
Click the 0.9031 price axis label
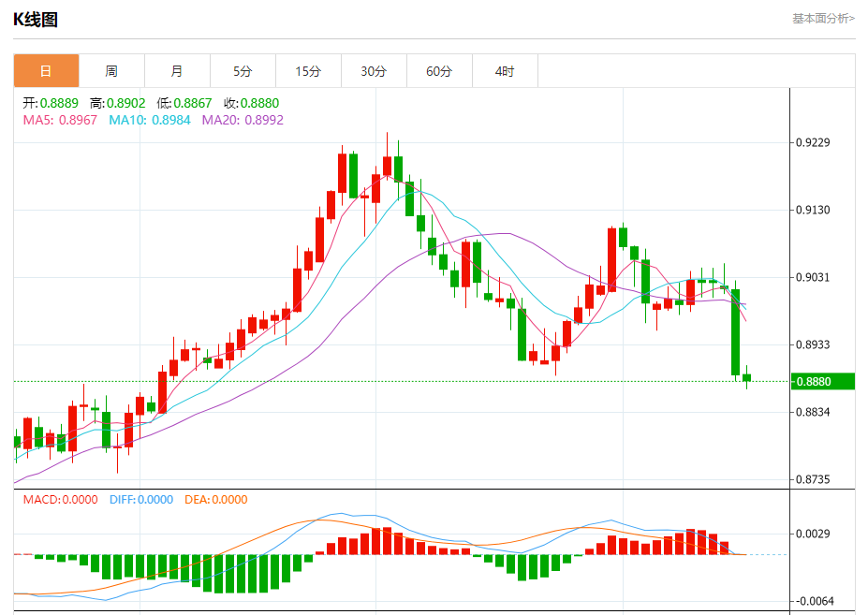[x=813, y=277]
